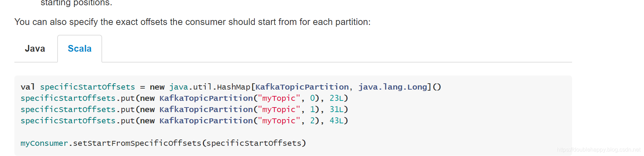This screenshot has width=644, height=156.
Task: Click 'myConsumer' in the last code line
Action: coord(44,143)
